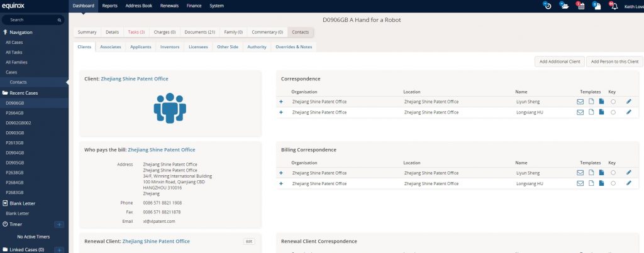644x253 pixels.
Task: Open recent case P2664GB
Action: 15,113
